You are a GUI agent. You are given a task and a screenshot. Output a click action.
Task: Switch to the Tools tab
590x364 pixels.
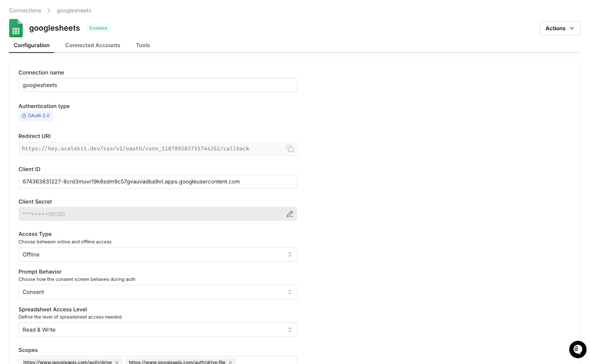[143, 45]
